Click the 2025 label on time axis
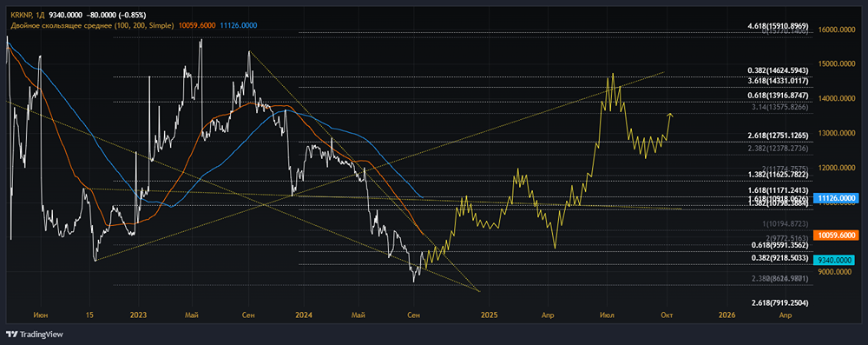868x345 pixels. tap(490, 315)
